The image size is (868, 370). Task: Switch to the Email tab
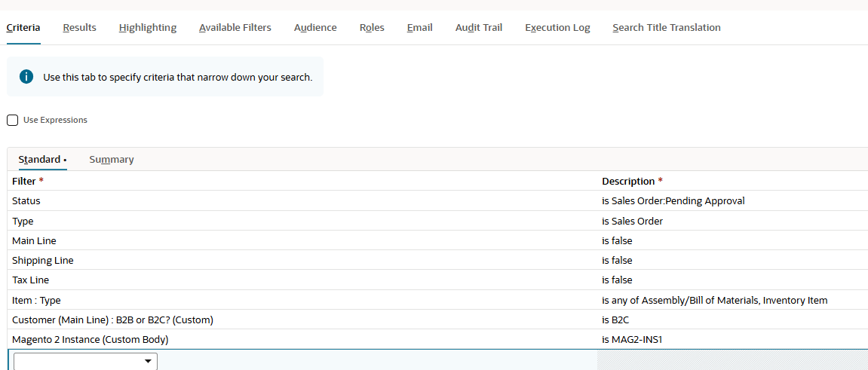tap(419, 28)
